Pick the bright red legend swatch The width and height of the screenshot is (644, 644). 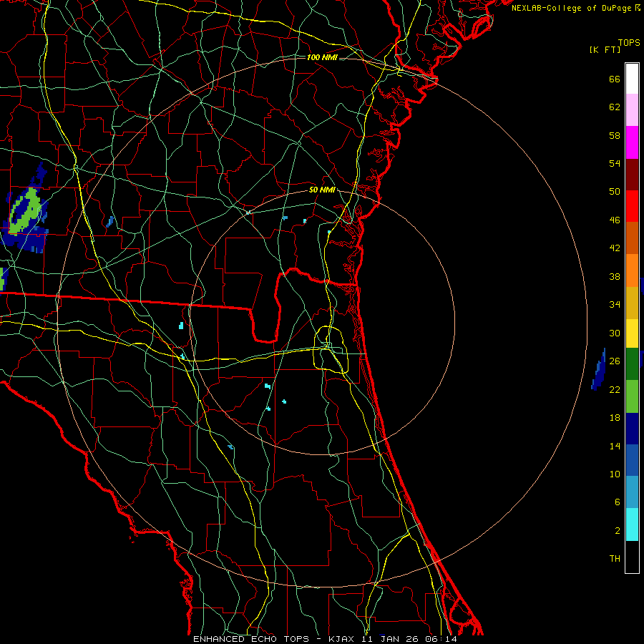(632, 206)
